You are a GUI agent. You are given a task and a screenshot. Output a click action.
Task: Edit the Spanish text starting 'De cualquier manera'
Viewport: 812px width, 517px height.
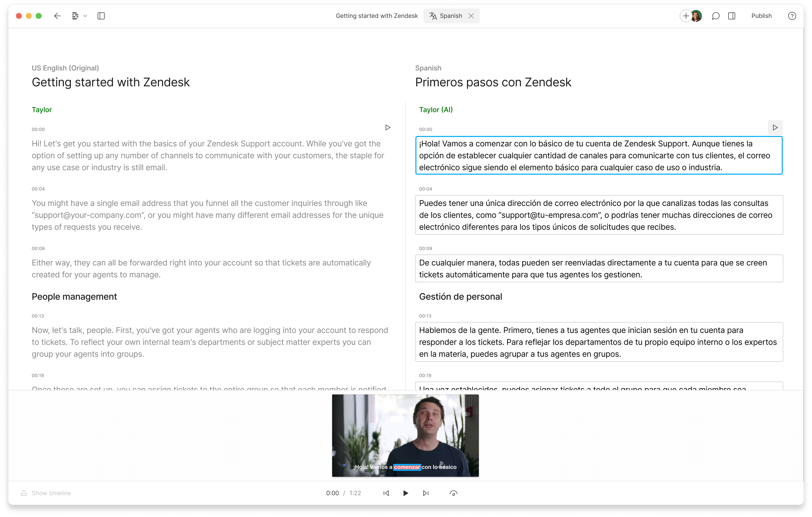click(599, 269)
